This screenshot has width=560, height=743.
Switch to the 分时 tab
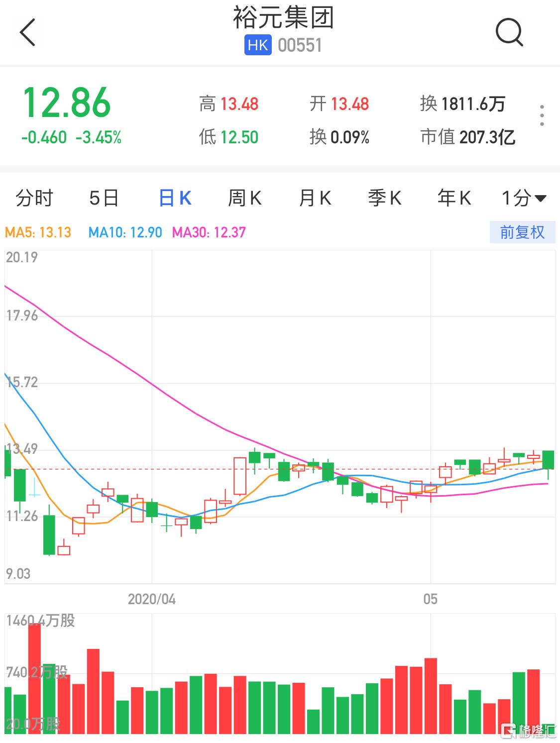tap(34, 198)
